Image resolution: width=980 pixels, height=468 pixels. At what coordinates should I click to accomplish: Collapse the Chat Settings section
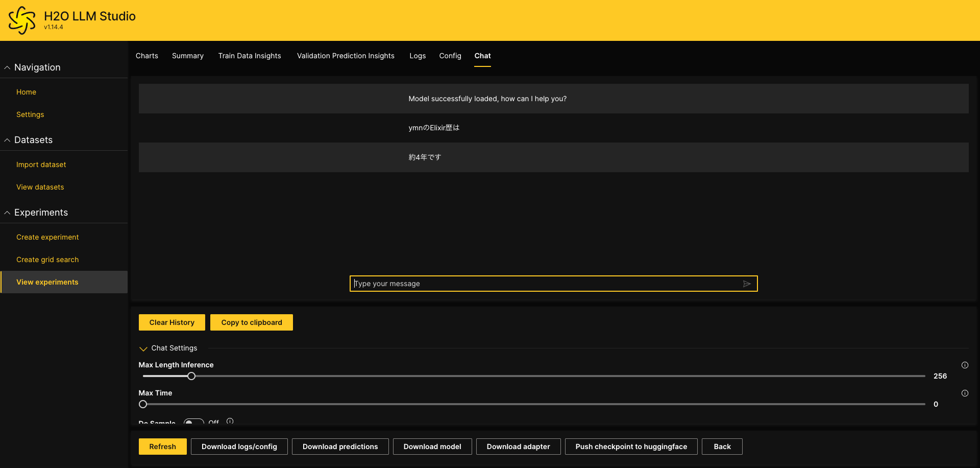click(x=143, y=348)
